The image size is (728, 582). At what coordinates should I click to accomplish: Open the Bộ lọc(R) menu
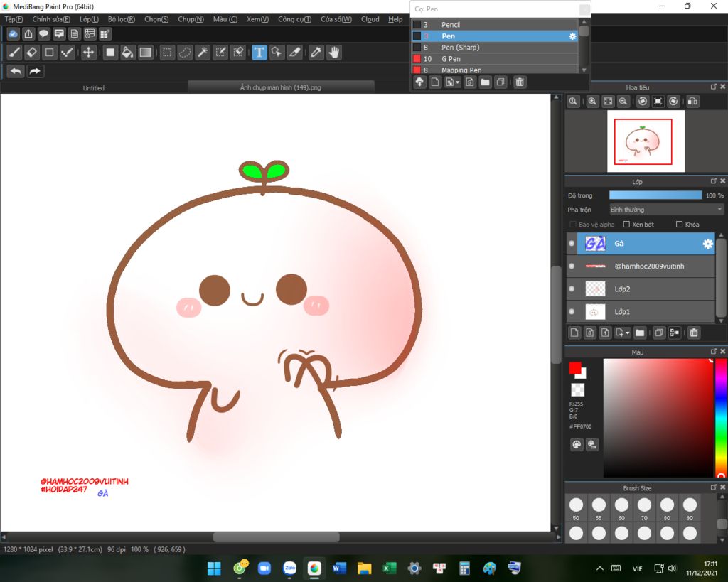point(121,19)
